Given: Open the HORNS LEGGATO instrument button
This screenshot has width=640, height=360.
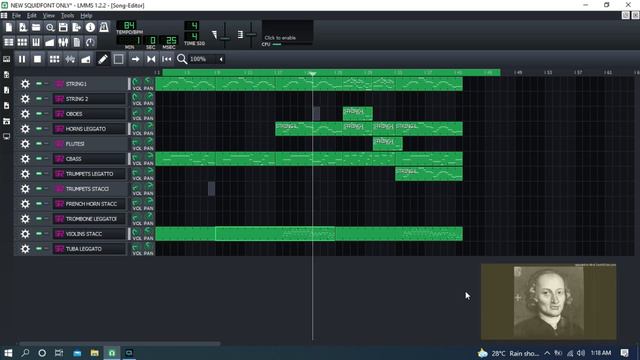Looking at the screenshot, I should click(x=89, y=129).
